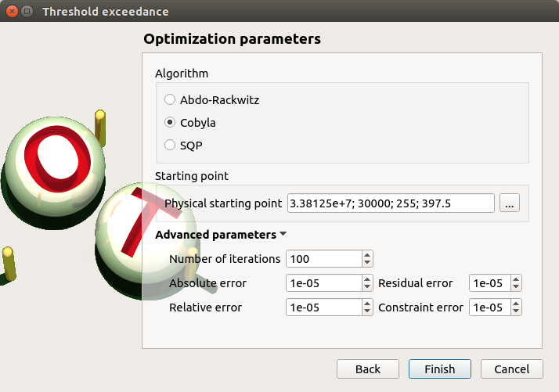Click the Constraint error input field

[x=489, y=307]
